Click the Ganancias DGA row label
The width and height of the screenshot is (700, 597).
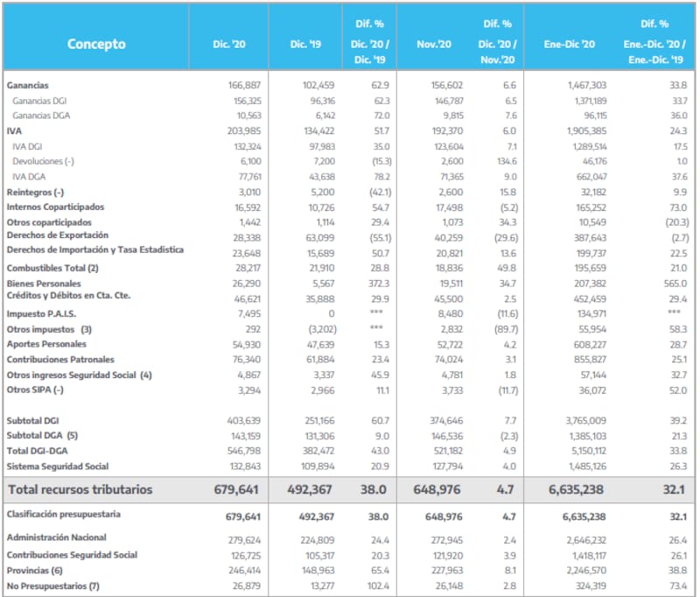click(43, 116)
